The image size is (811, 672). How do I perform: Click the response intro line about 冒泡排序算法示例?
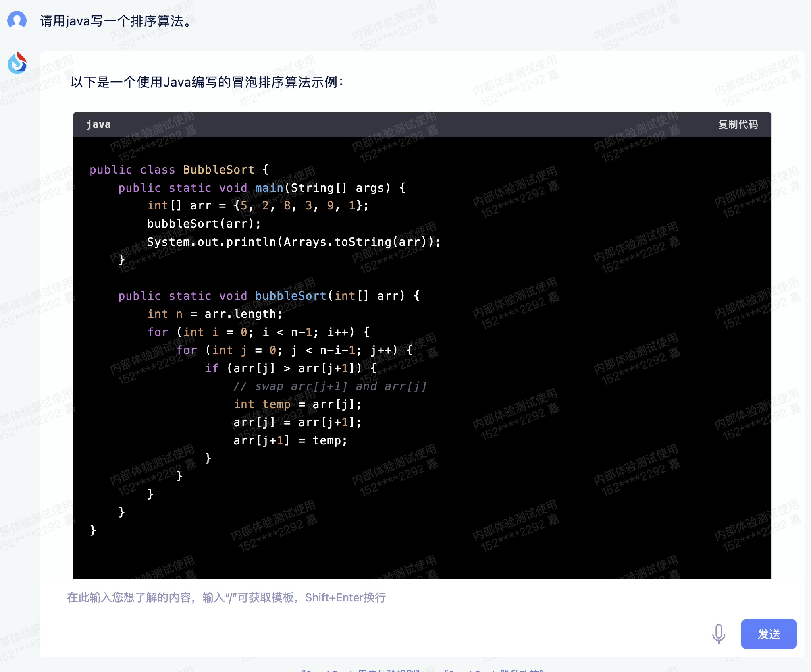coord(207,82)
